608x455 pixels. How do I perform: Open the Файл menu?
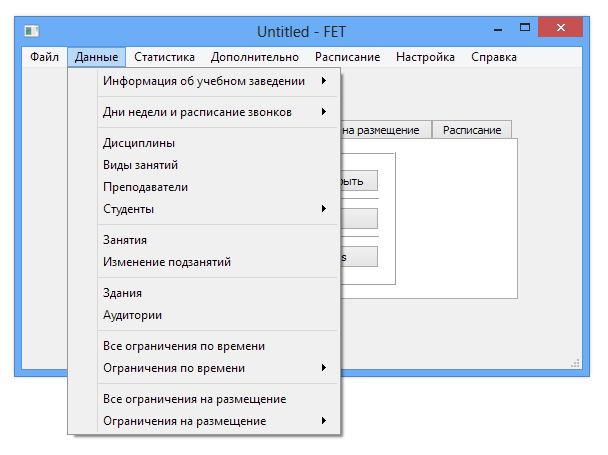[x=44, y=57]
